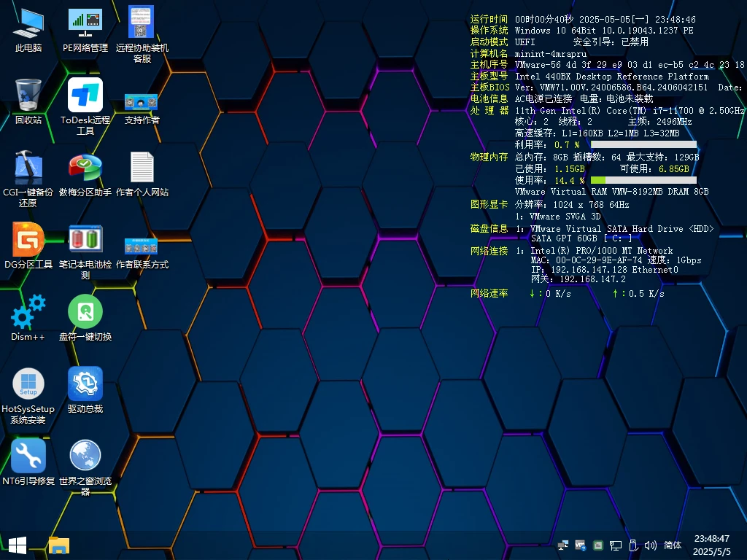Viewport: 747px width, 560px height.
Task: Click the 11th Gen Intel Core i7-11700 line
Action: tap(630, 111)
